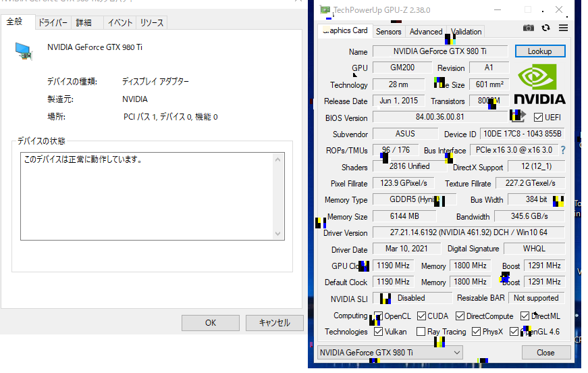Toggle the CUDA checkbox

point(421,316)
